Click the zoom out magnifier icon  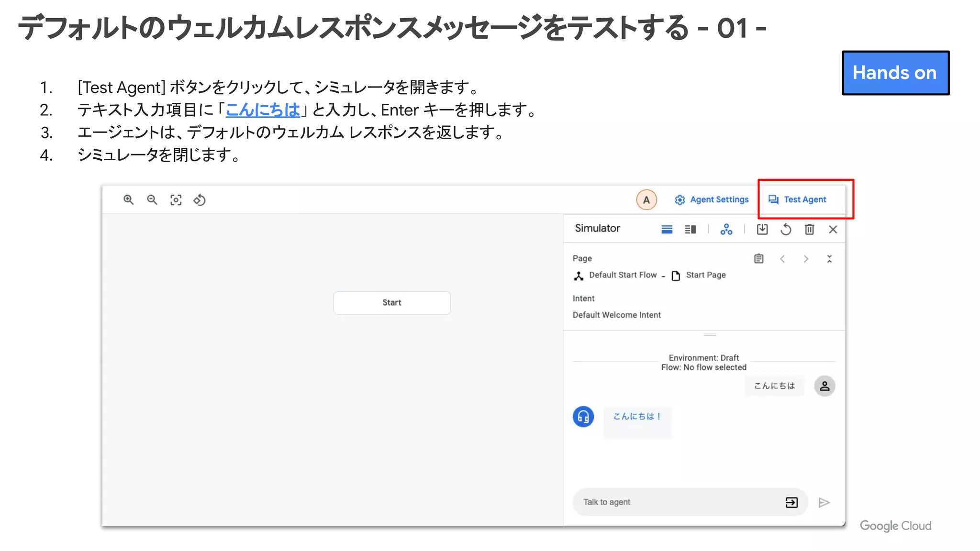(x=152, y=200)
